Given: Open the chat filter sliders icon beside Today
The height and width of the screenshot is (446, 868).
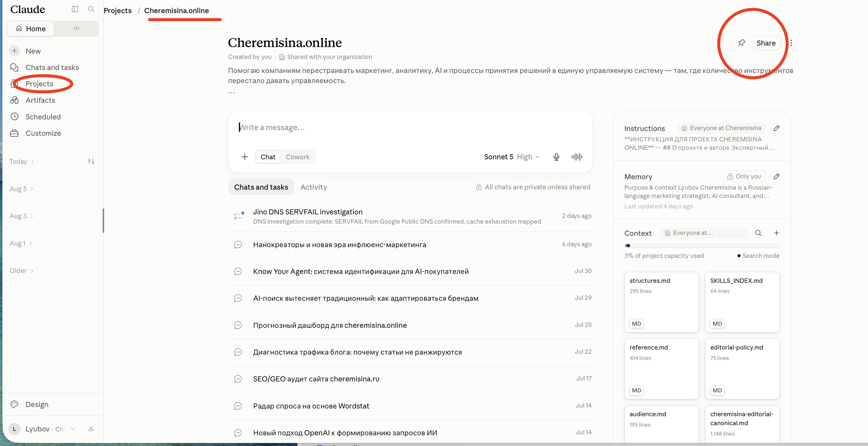Looking at the screenshot, I should (x=91, y=162).
